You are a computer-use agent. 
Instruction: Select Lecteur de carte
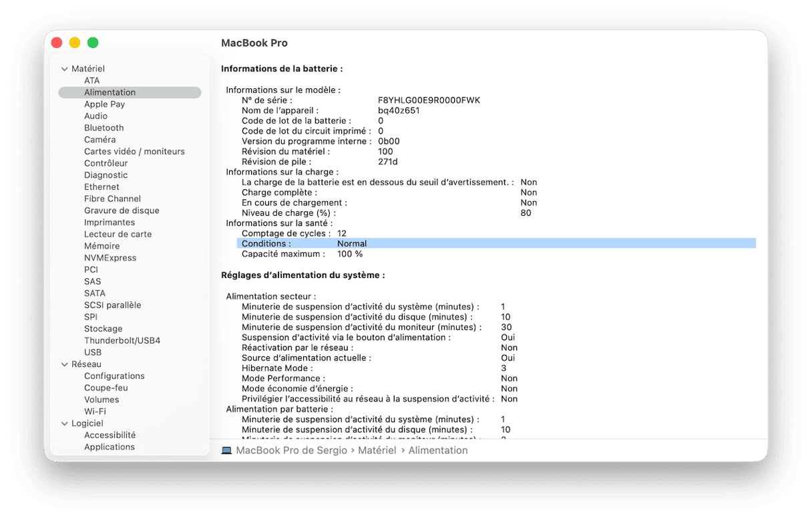click(118, 234)
